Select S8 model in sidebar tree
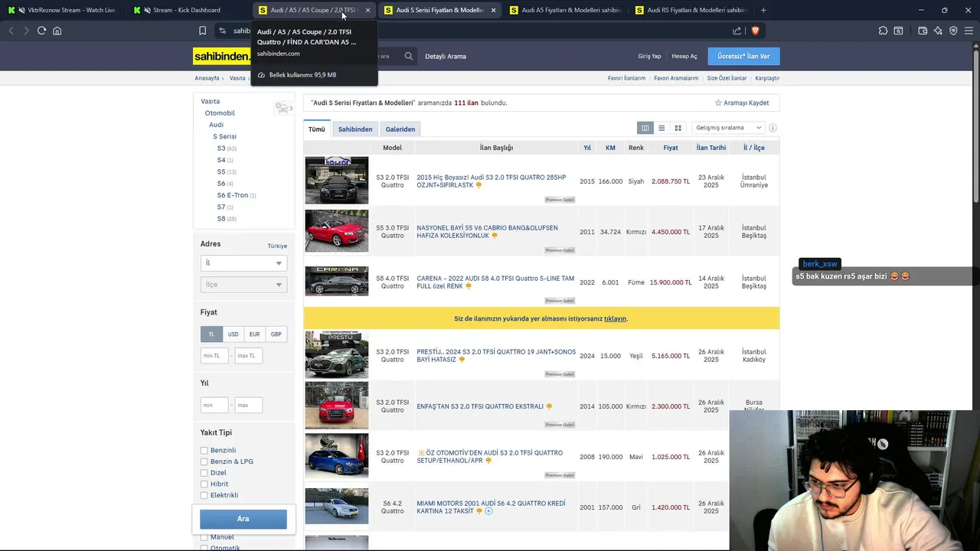The image size is (980, 551). (221, 219)
